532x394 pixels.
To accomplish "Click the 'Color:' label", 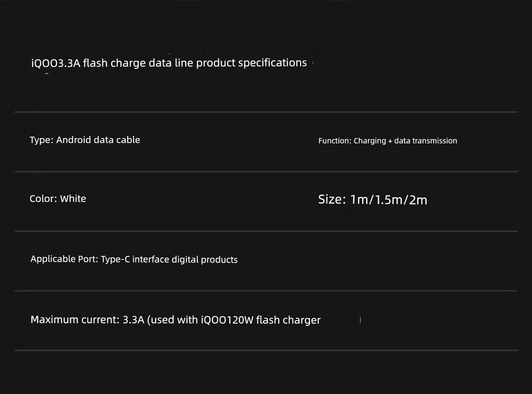I will pyautogui.click(x=43, y=199).
